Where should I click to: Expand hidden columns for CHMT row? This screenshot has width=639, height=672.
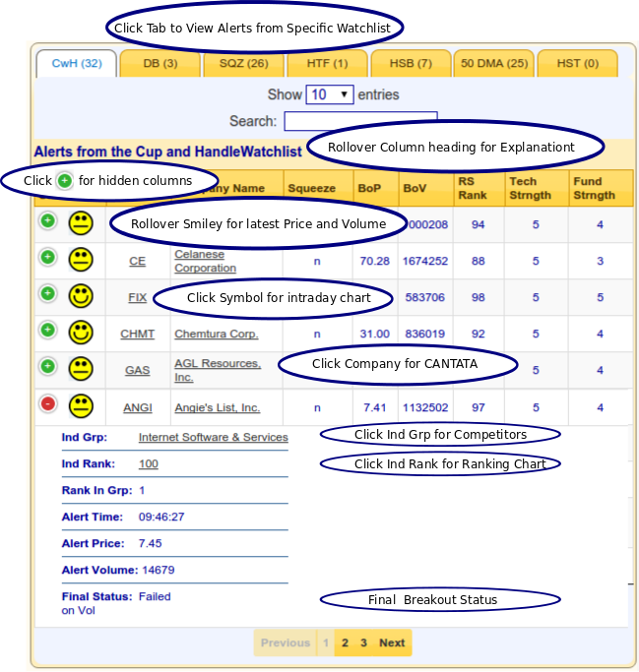(48, 330)
